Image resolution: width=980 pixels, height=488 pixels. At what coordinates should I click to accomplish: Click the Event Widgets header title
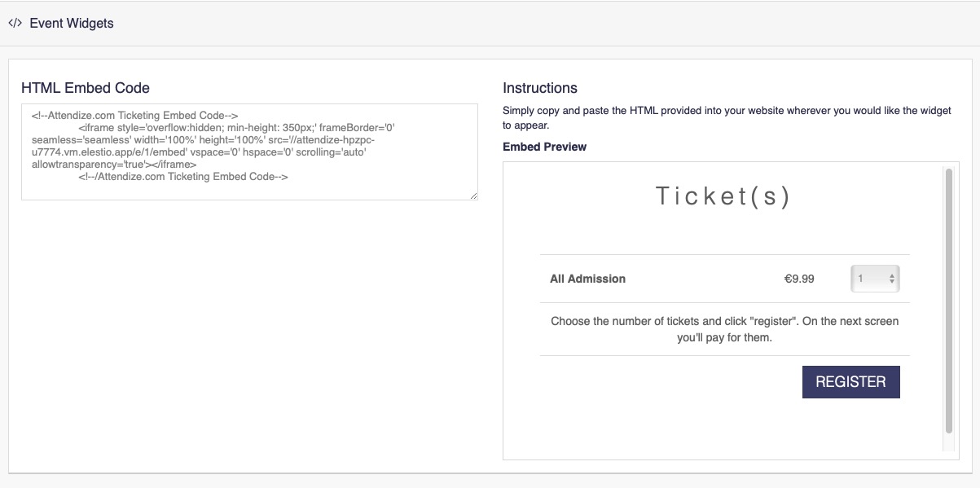coord(72,24)
